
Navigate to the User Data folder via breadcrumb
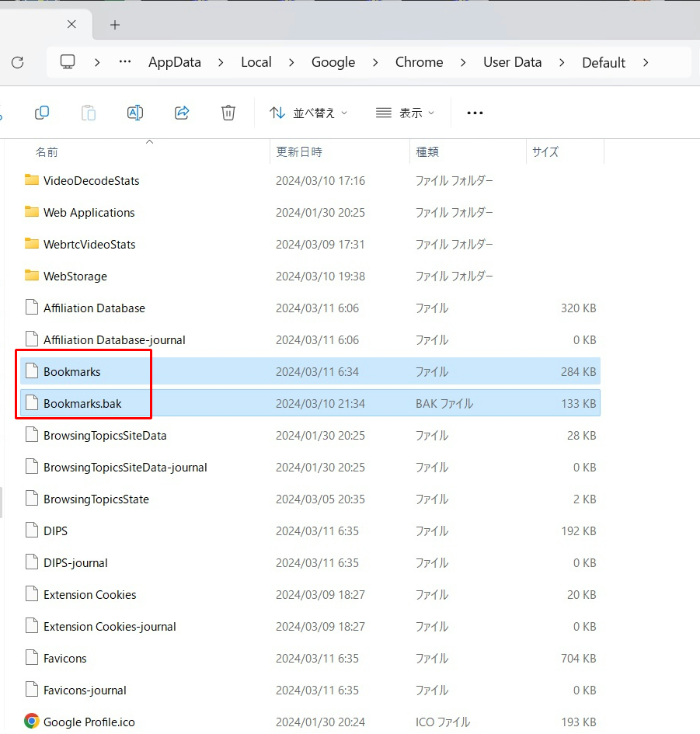pyautogui.click(x=512, y=62)
